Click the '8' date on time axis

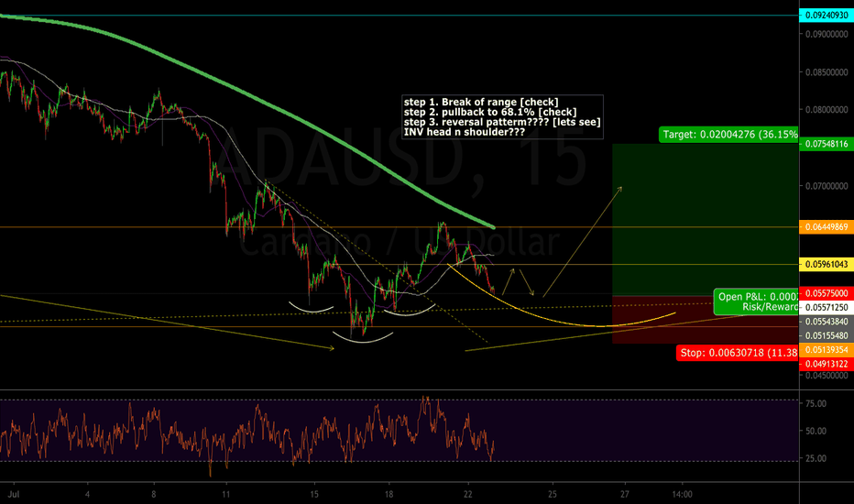(154, 494)
